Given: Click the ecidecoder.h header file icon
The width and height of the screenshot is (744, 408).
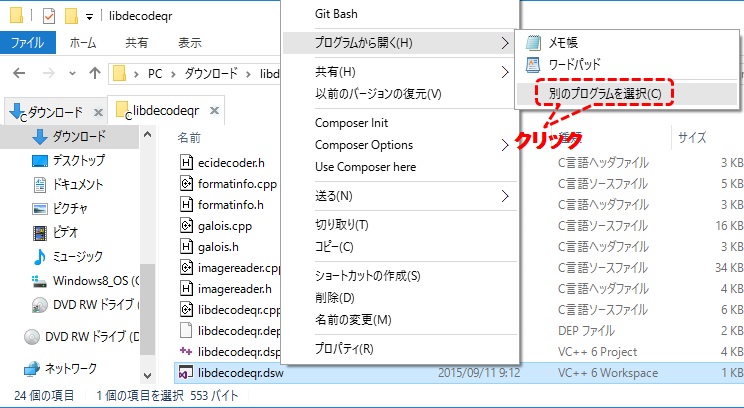Looking at the screenshot, I should [x=186, y=162].
